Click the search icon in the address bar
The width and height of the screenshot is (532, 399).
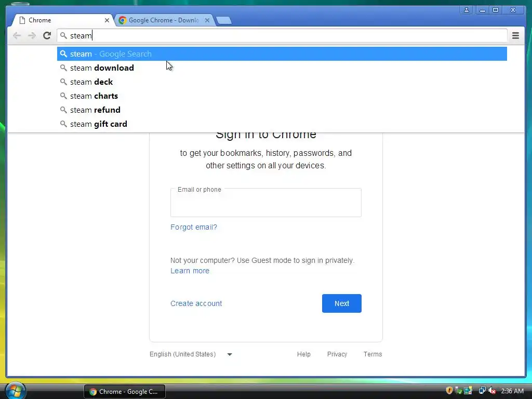63,36
